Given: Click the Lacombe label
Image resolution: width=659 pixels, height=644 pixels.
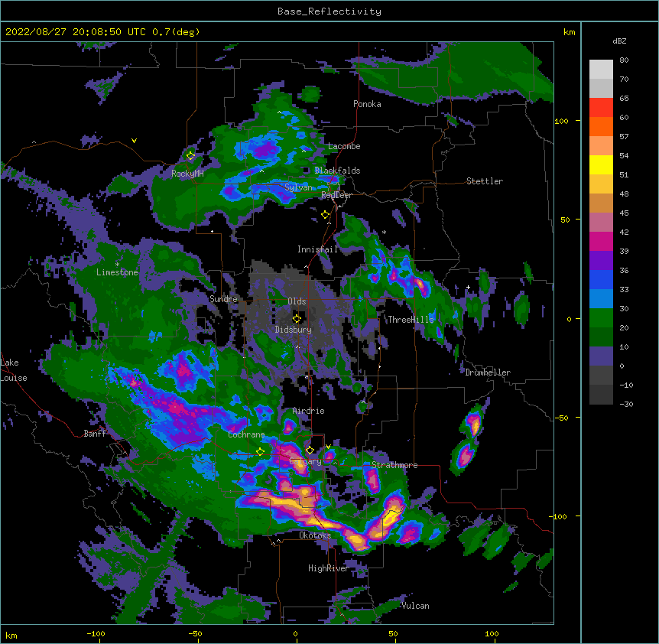Looking at the screenshot, I should 344,146.
